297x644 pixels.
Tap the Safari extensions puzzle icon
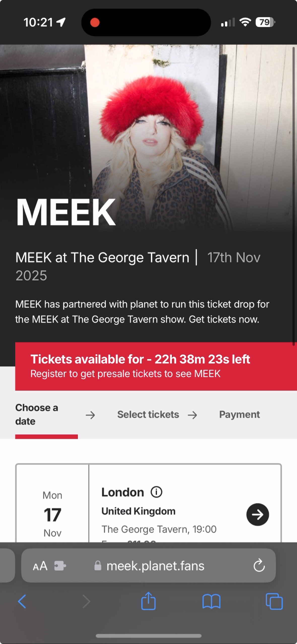(60, 566)
